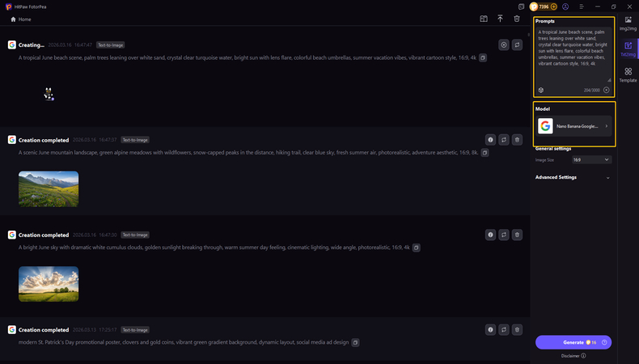The image size is (639, 364).
Task: Open the Disclaimer link
Action: [x=571, y=355]
